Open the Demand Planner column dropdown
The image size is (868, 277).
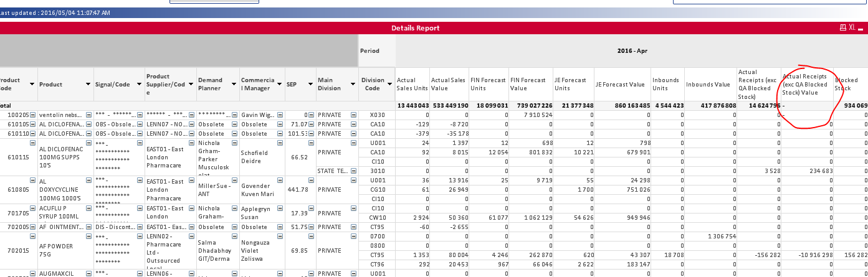tap(234, 84)
